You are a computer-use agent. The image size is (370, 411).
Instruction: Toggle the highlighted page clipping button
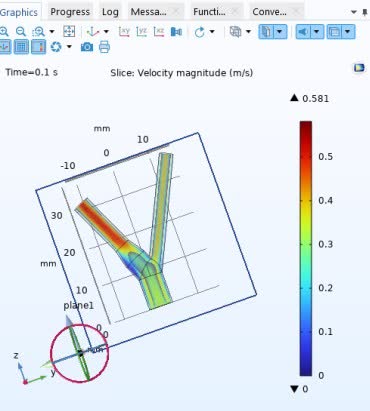coord(266,32)
